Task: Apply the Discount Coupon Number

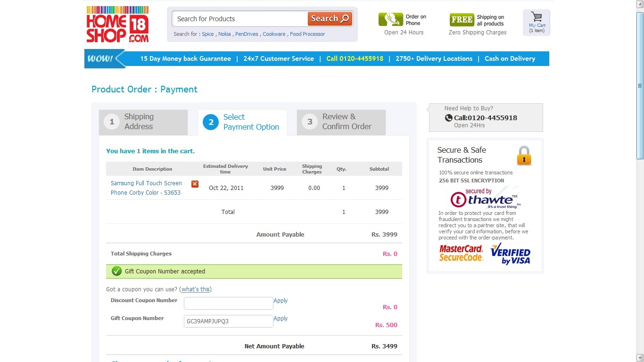Action: tap(281, 301)
